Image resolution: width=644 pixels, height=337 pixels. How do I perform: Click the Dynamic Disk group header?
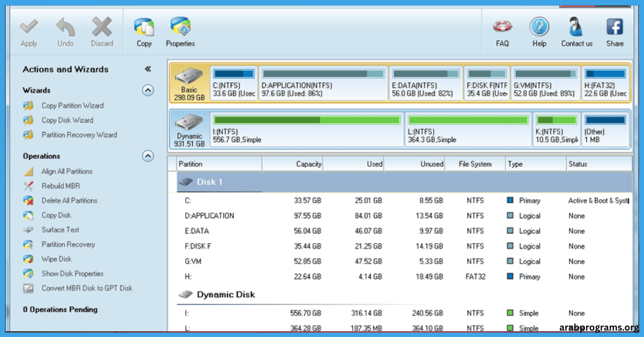pyautogui.click(x=405, y=295)
